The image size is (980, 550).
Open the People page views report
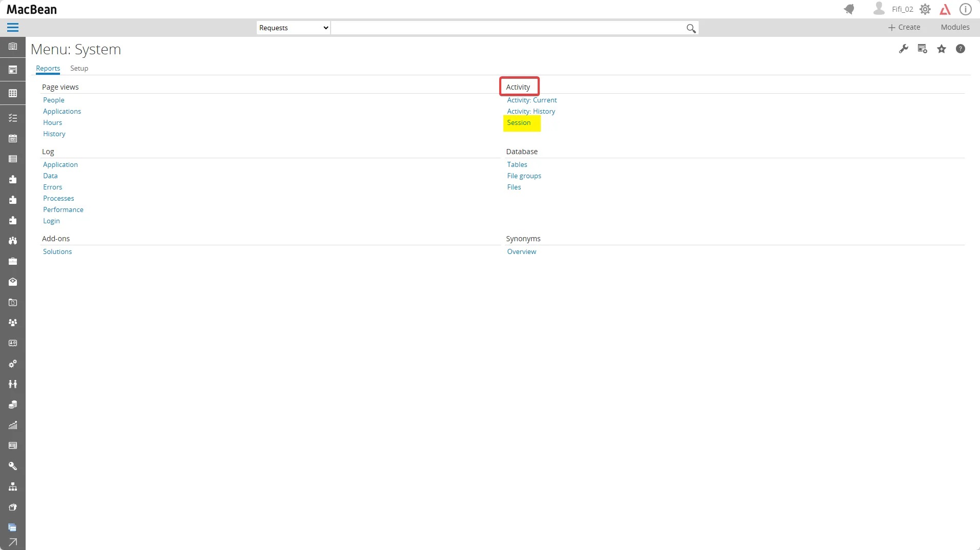54,100
